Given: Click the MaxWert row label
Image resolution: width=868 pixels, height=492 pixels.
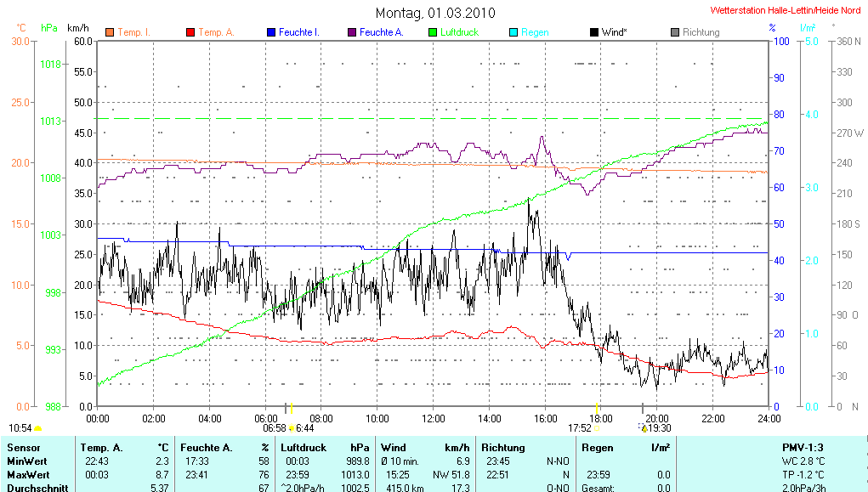Looking at the screenshot, I should click(x=28, y=474).
